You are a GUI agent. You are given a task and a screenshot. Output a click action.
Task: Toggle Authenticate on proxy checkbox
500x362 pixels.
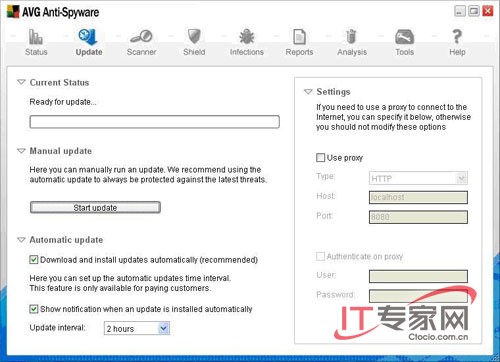320,256
